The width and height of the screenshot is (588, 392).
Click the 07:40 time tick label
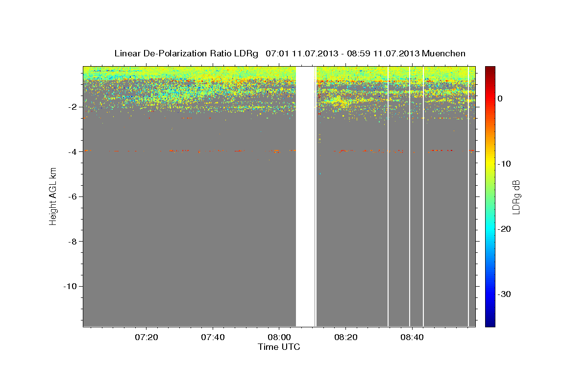pyautogui.click(x=213, y=337)
